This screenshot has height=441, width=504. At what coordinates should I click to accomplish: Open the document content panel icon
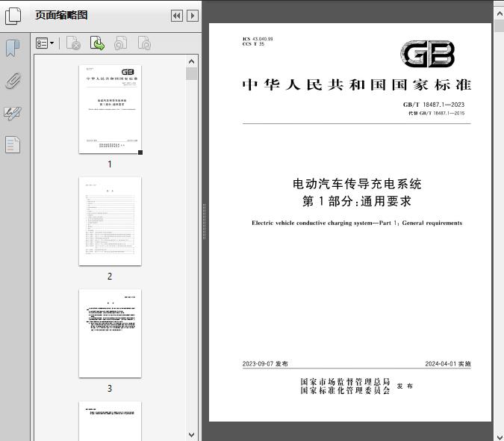[13, 145]
